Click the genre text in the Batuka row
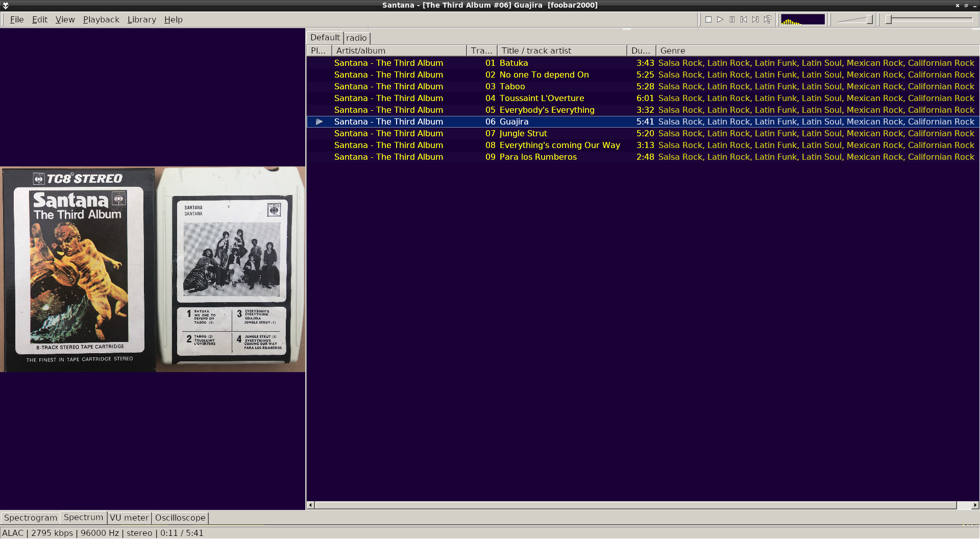The height and width of the screenshot is (539, 980). (816, 63)
